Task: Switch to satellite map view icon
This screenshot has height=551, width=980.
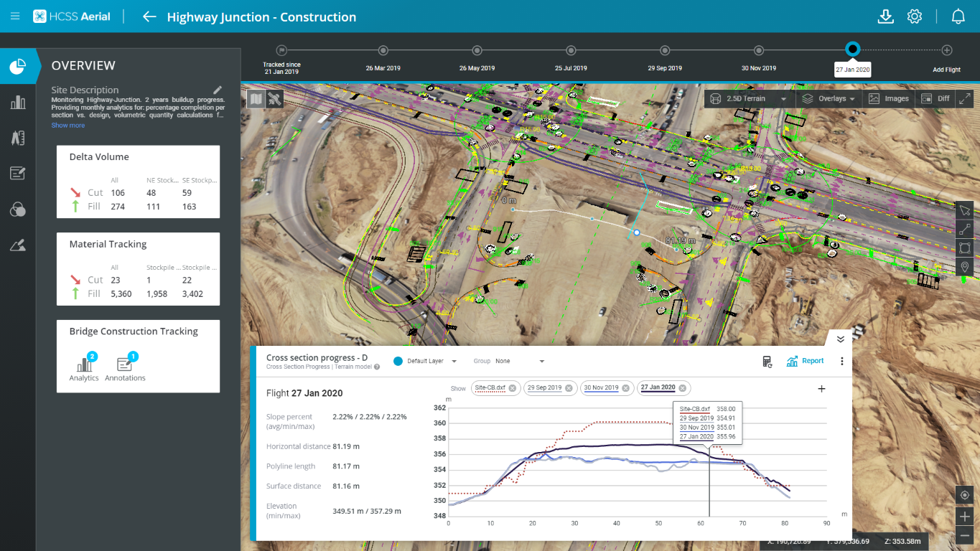Action: (x=274, y=99)
